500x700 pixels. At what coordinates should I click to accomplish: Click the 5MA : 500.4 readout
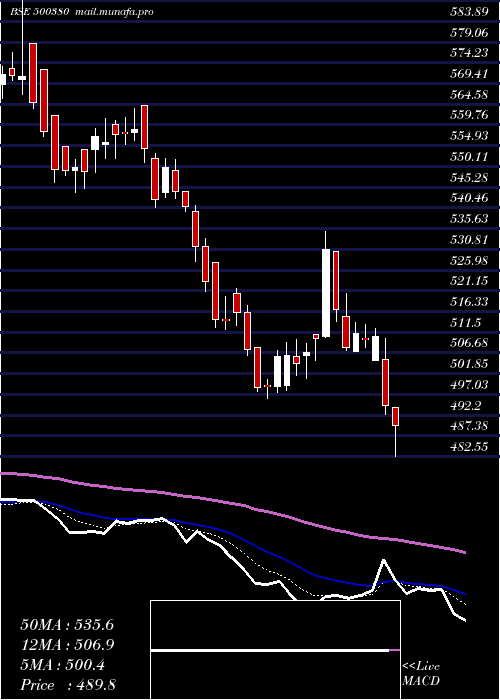pyautogui.click(x=62, y=666)
